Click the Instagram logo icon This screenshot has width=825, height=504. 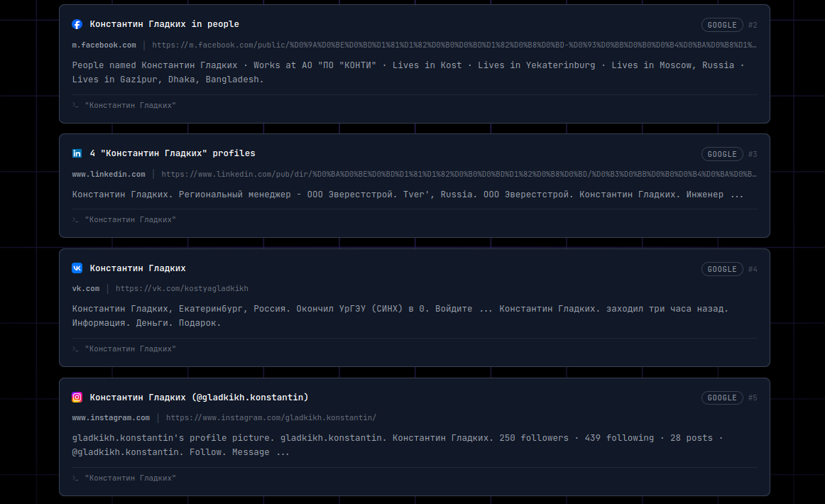(77, 398)
